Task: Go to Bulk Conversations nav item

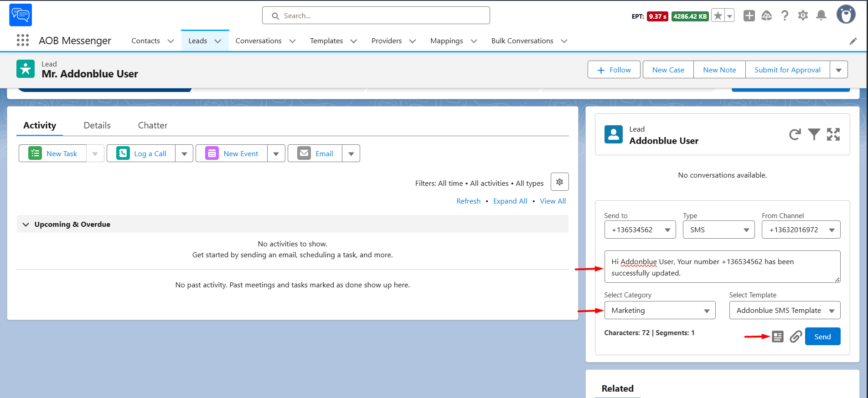Action: (x=522, y=41)
